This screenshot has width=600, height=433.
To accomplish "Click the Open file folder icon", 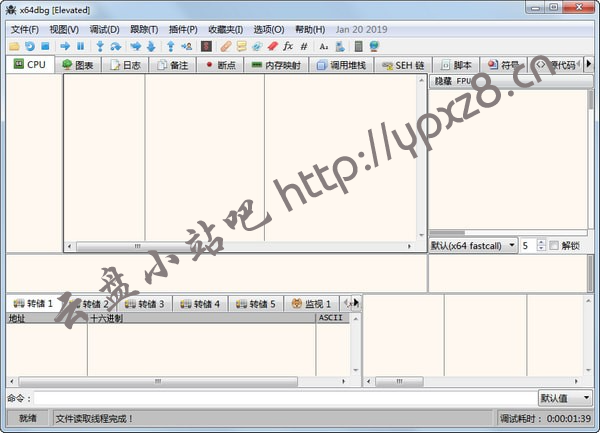I will pyautogui.click(x=14, y=47).
